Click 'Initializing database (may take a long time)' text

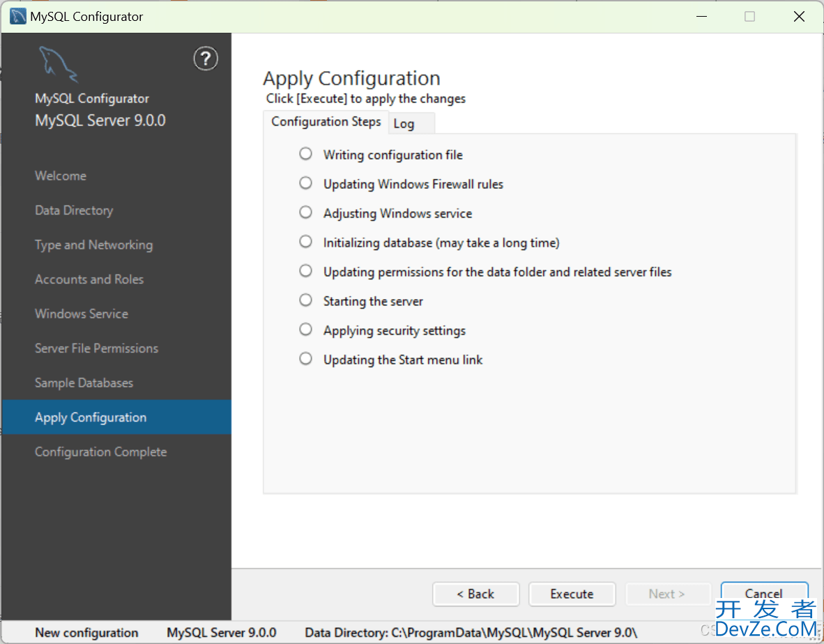tap(441, 243)
